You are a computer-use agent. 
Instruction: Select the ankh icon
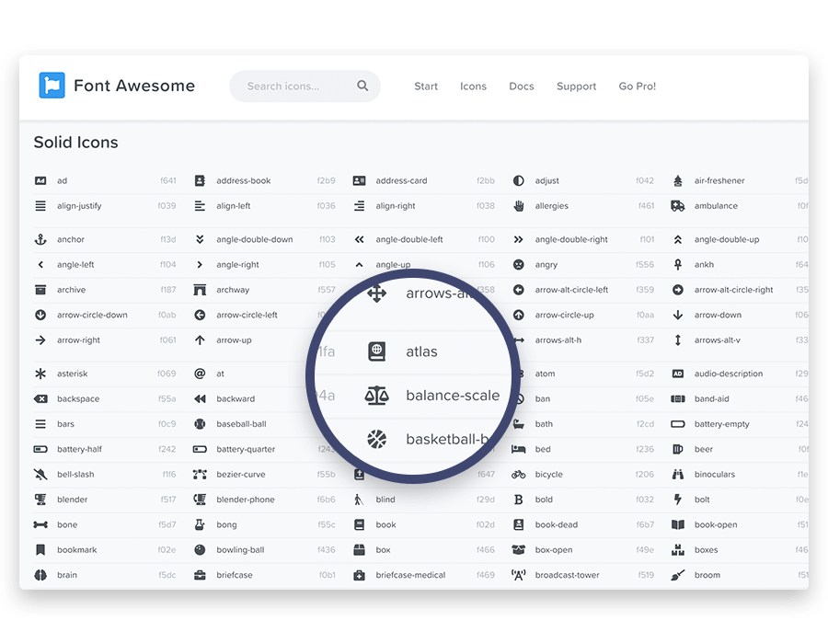[x=678, y=264]
